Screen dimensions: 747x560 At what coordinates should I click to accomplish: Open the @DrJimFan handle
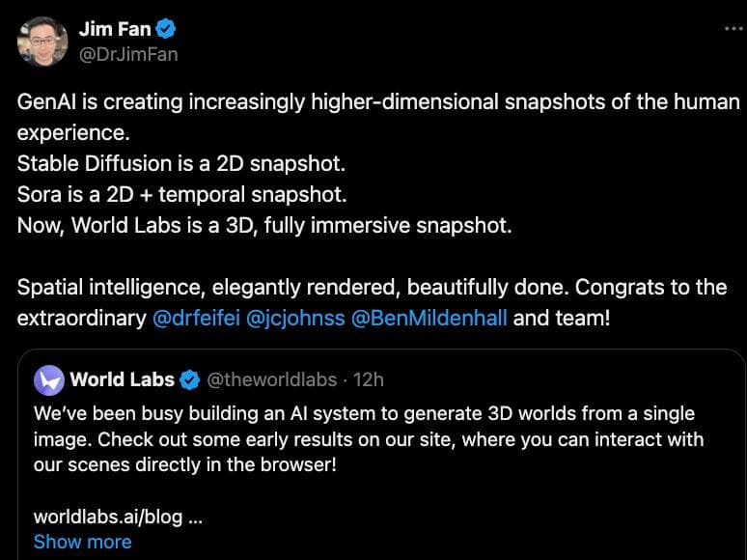(127, 54)
